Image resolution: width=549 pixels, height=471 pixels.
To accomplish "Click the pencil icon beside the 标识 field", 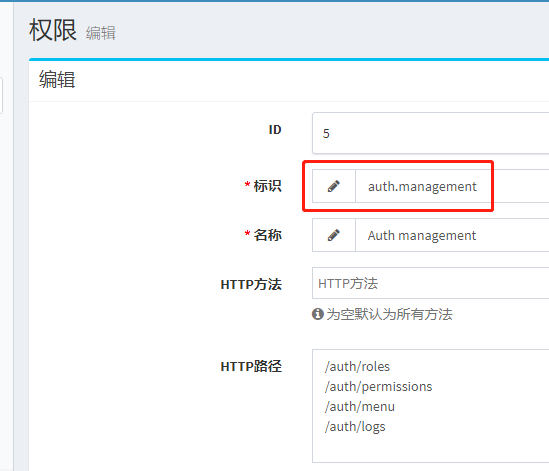I will (x=334, y=186).
